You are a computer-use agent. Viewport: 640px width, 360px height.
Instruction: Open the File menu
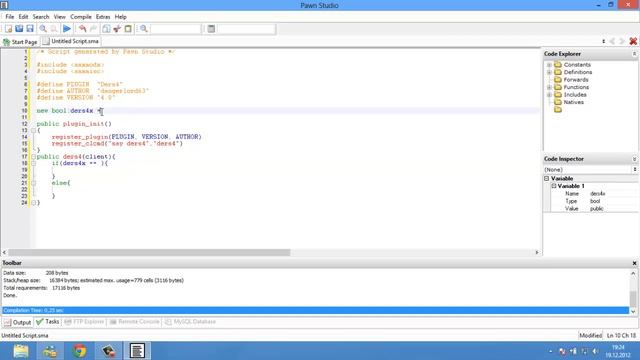(x=10, y=17)
